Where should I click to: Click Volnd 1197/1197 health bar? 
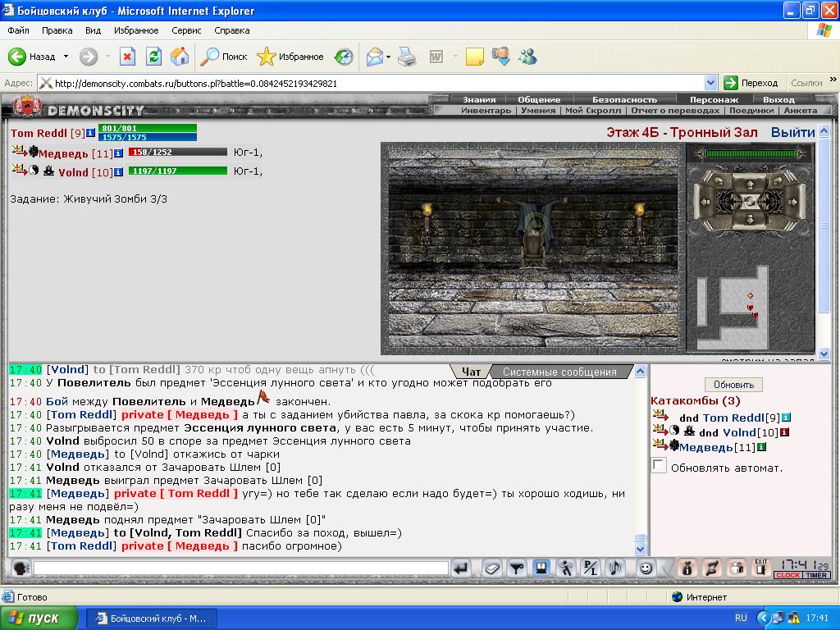[177, 171]
